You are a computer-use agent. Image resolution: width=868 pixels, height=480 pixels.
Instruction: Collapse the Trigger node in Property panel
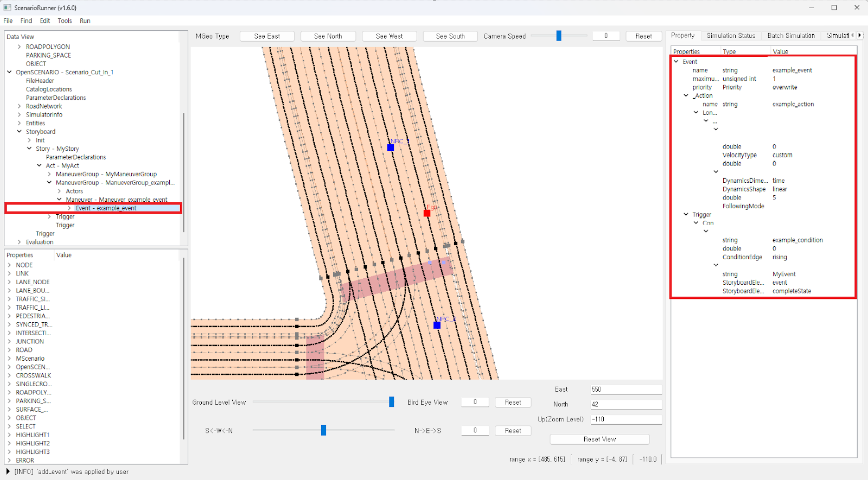coord(686,215)
